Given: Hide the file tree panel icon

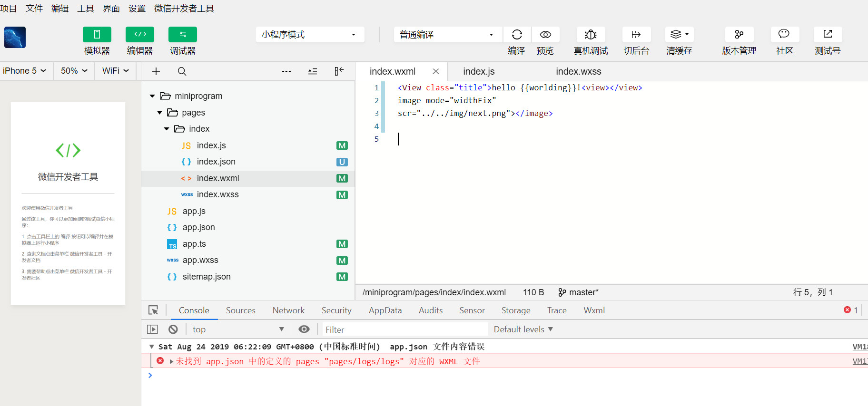Looking at the screenshot, I should coord(339,71).
